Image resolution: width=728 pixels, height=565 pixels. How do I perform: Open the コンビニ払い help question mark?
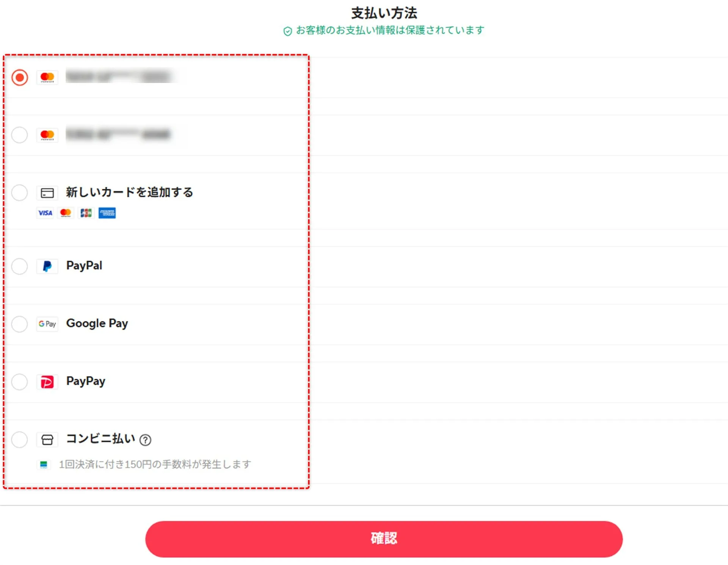[x=145, y=440]
